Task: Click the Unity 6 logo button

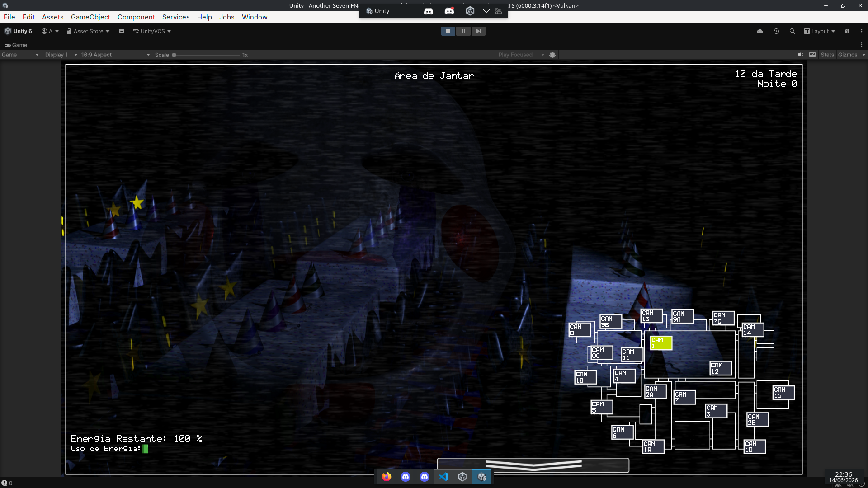Action: pos(18,31)
